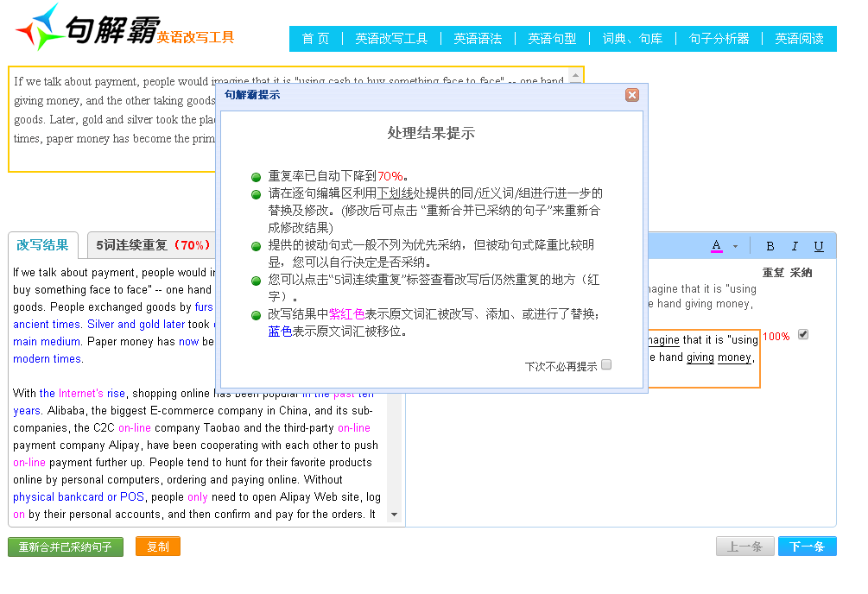
Task: Click 重新合并已采纳句子 button
Action: (x=66, y=547)
